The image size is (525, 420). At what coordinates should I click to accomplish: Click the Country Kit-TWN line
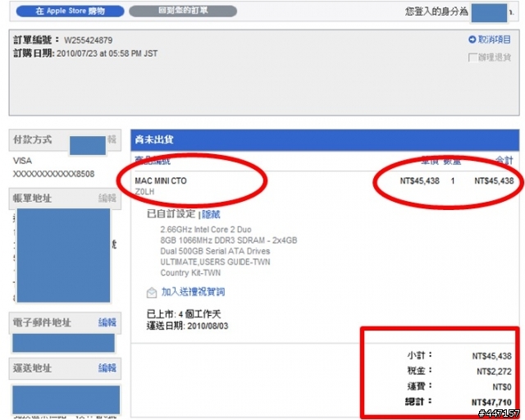190,272
